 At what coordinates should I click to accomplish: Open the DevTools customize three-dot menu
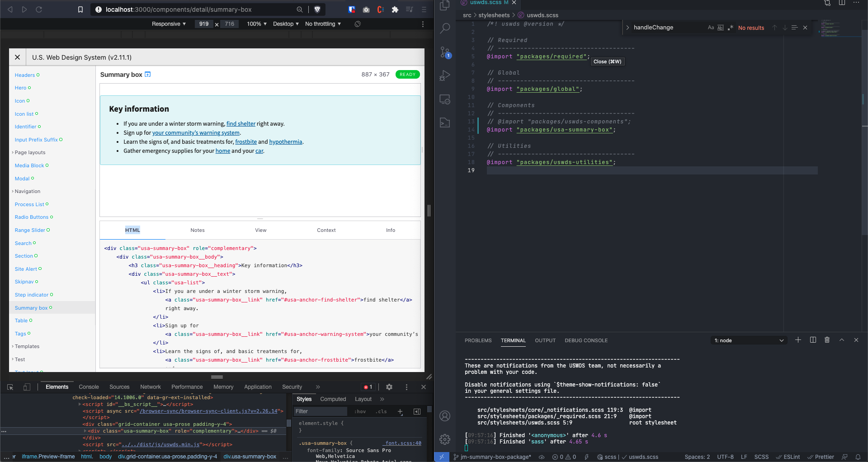pos(406,387)
